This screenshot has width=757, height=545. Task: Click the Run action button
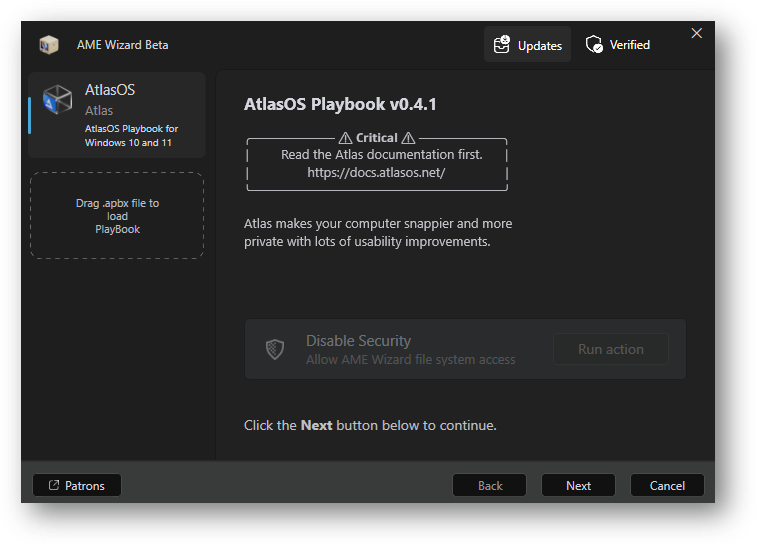(x=611, y=349)
